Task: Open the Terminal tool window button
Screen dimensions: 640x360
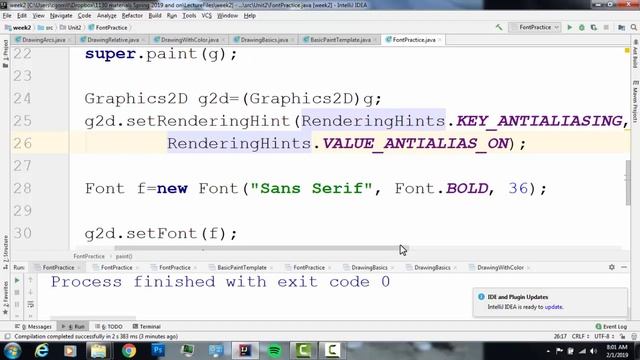Action: (147, 327)
